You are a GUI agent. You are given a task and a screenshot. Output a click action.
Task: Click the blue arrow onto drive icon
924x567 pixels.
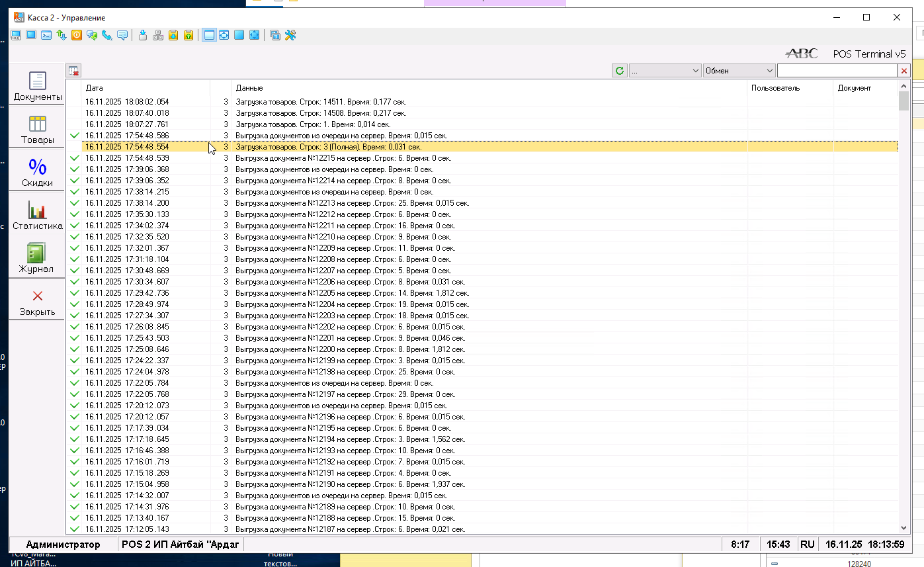tap(143, 36)
